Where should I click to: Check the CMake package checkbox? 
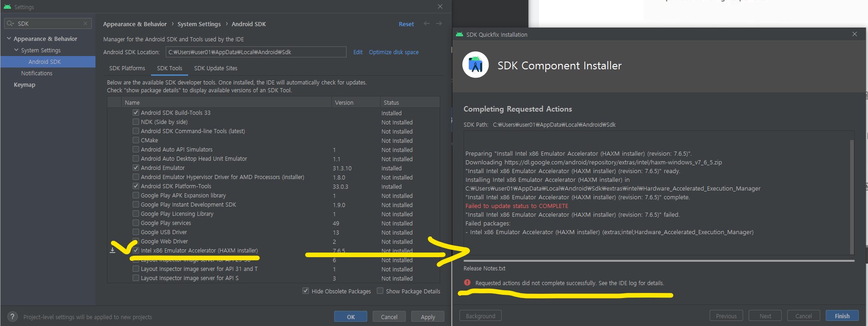tap(136, 140)
